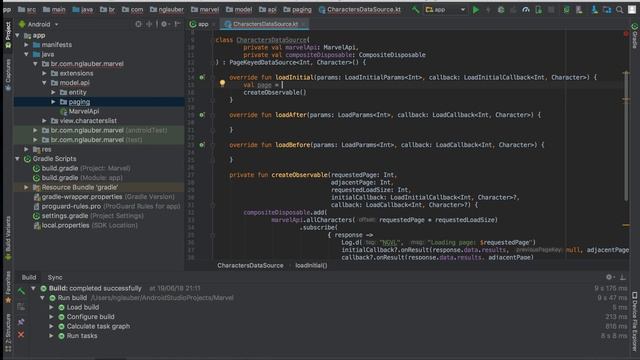The width and height of the screenshot is (640, 360).
Task: Expand the res folder
Action: pos(27,149)
